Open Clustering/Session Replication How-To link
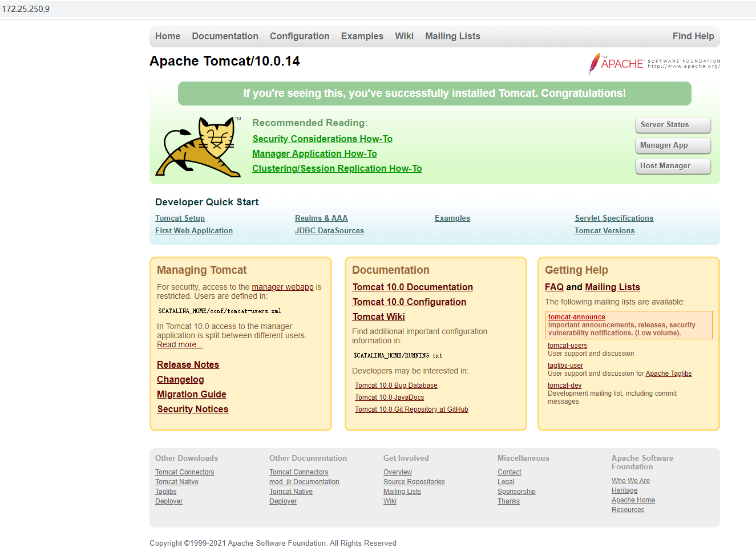756x556 pixels. coord(337,168)
